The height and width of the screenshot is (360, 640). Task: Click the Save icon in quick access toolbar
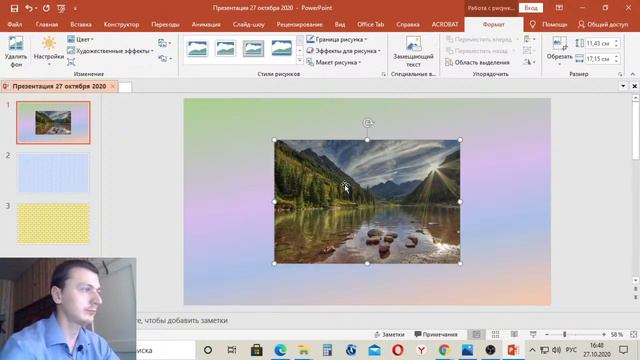click(x=14, y=8)
